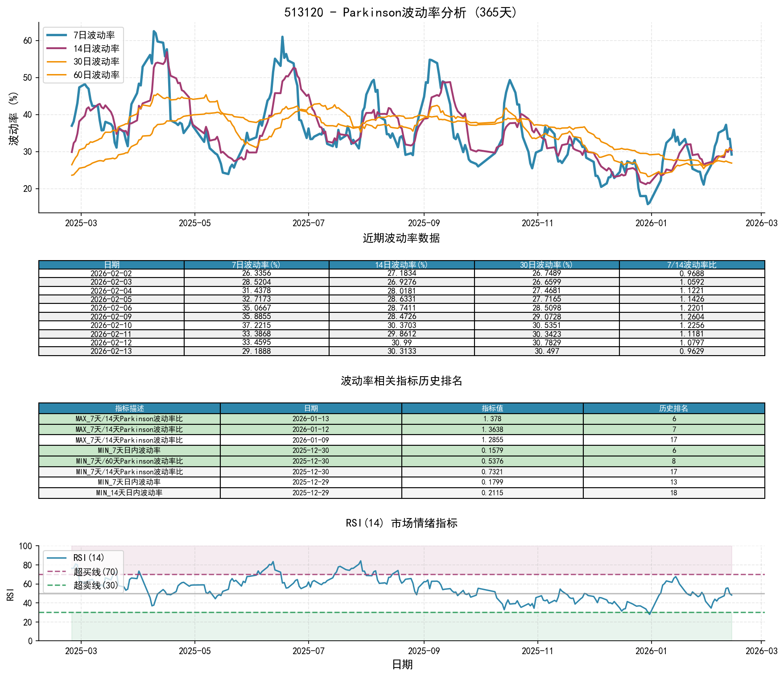This screenshot has width=784, height=676.
Task: Click the 指标描述 column header
Action: tap(129, 408)
